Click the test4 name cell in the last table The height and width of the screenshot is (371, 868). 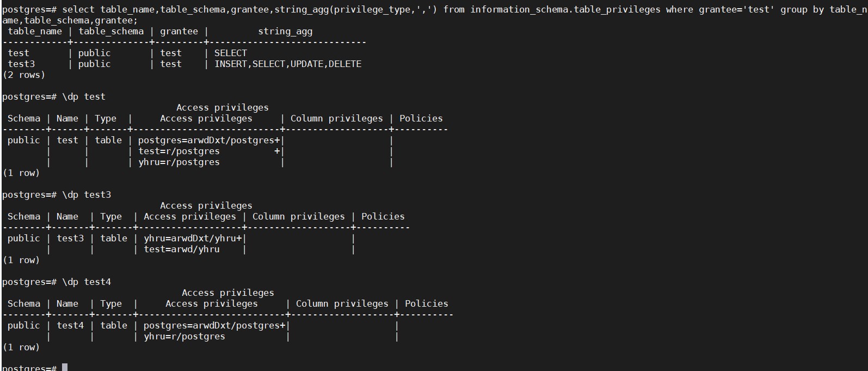click(x=70, y=325)
